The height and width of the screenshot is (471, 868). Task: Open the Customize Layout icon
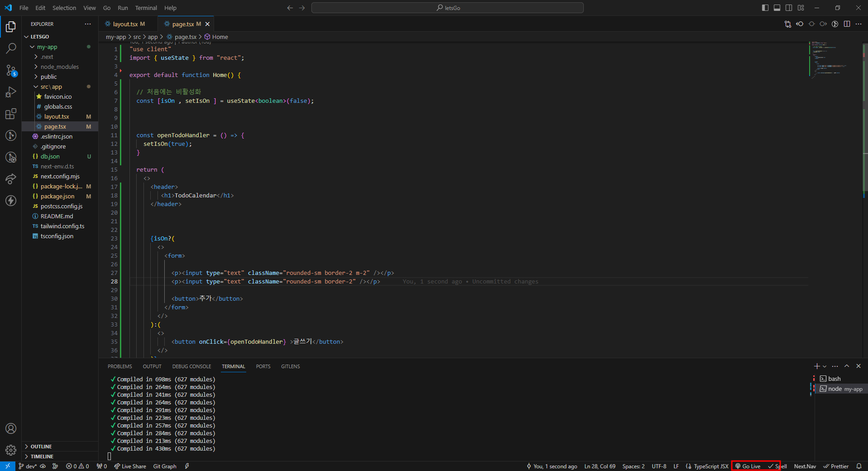pos(801,8)
